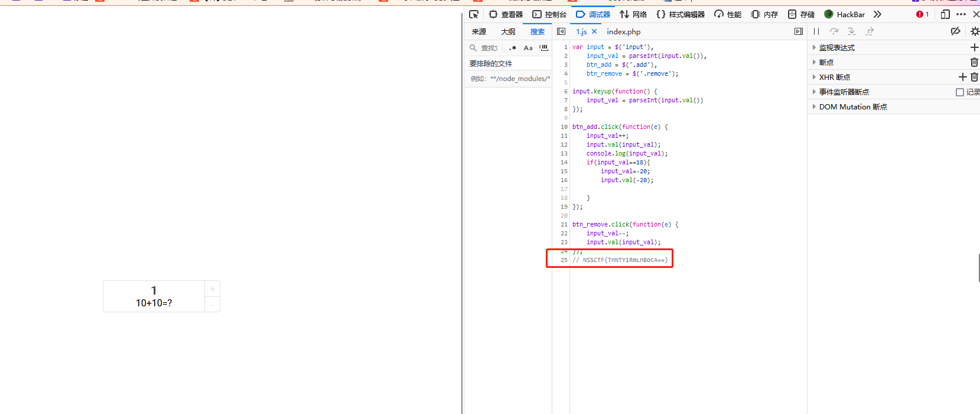Open the devtools three-dot options menu

pyautogui.click(x=961, y=14)
